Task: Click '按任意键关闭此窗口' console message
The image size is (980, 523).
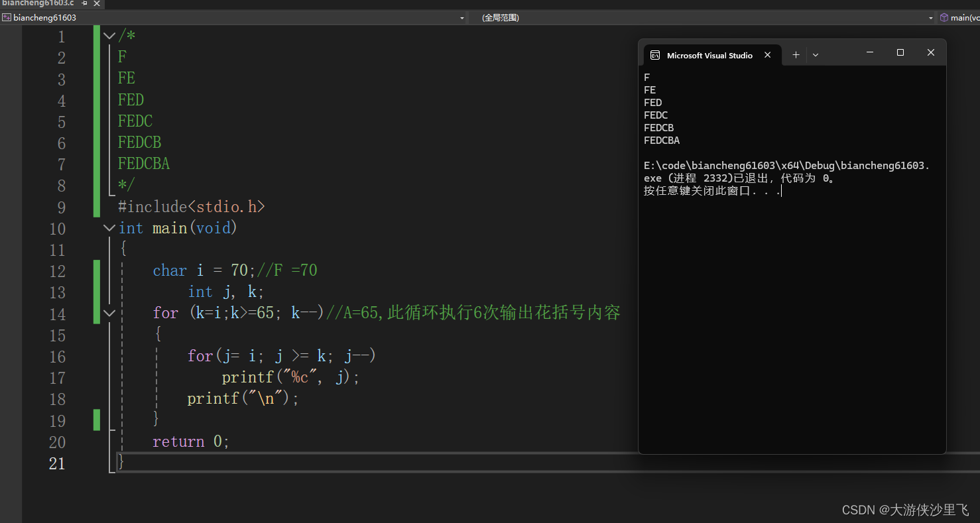Action: tap(698, 191)
